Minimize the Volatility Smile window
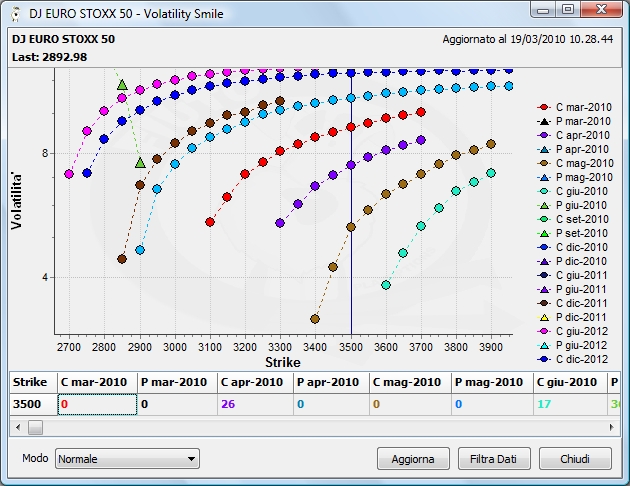The image size is (630, 486). tap(543, 10)
